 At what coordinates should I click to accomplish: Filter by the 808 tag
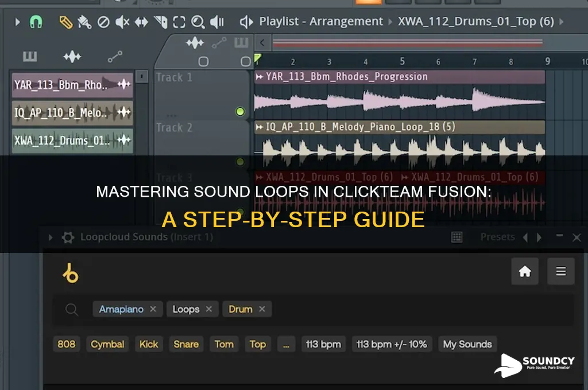(67, 344)
